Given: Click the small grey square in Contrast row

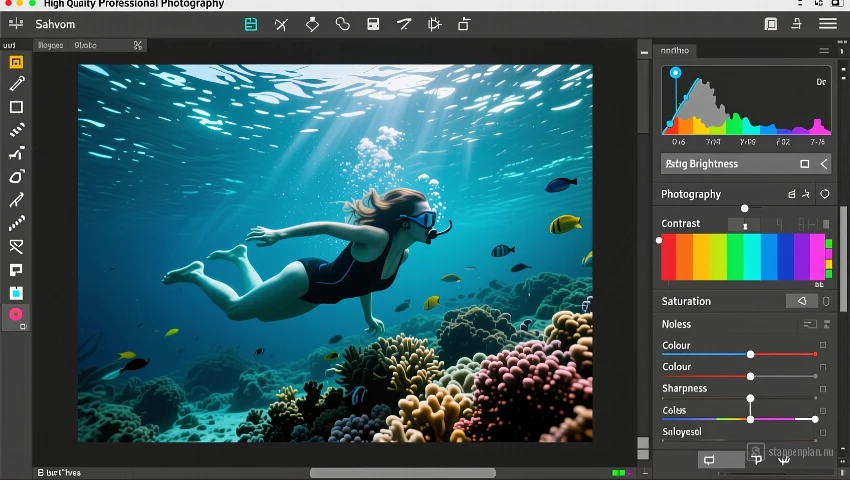Looking at the screenshot, I should (x=826, y=223).
